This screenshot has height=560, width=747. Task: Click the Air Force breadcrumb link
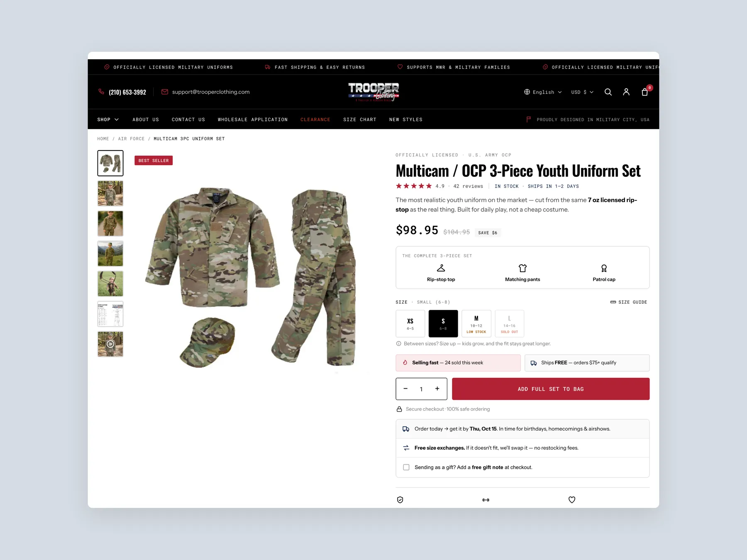coord(131,139)
